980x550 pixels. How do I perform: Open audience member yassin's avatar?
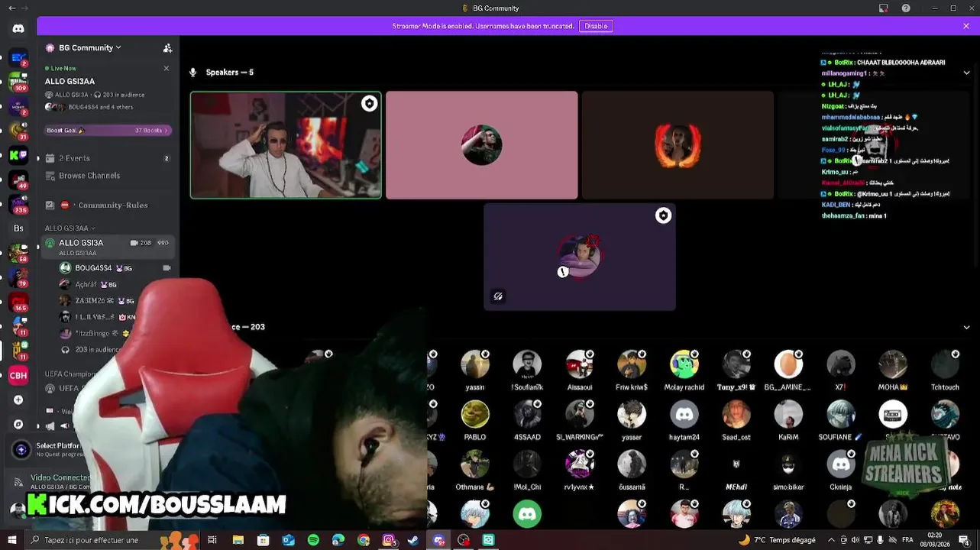coord(475,364)
